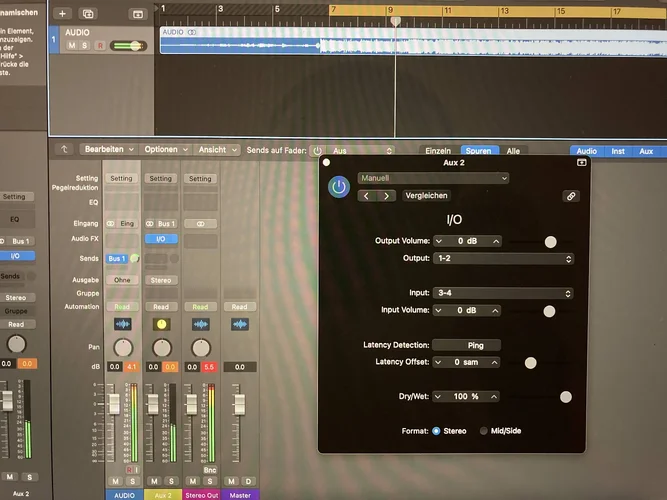Image resolution: width=667 pixels, height=500 pixels.
Task: Click the add track plus button
Action: pyautogui.click(x=63, y=14)
